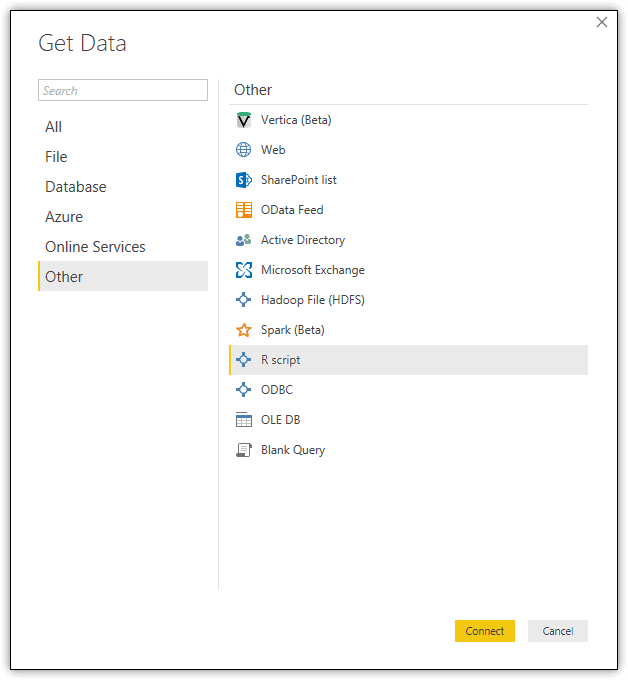The image size is (628, 680).
Task: Open the Database category
Action: [123, 186]
